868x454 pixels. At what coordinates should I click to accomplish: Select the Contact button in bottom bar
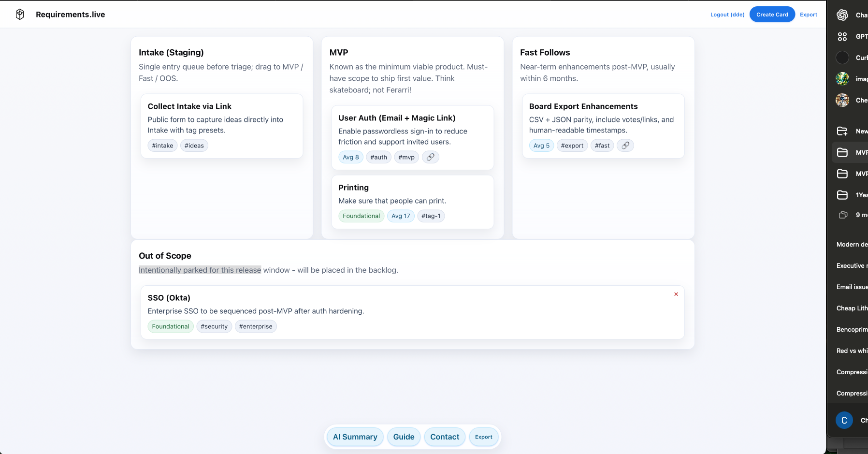tap(445, 437)
